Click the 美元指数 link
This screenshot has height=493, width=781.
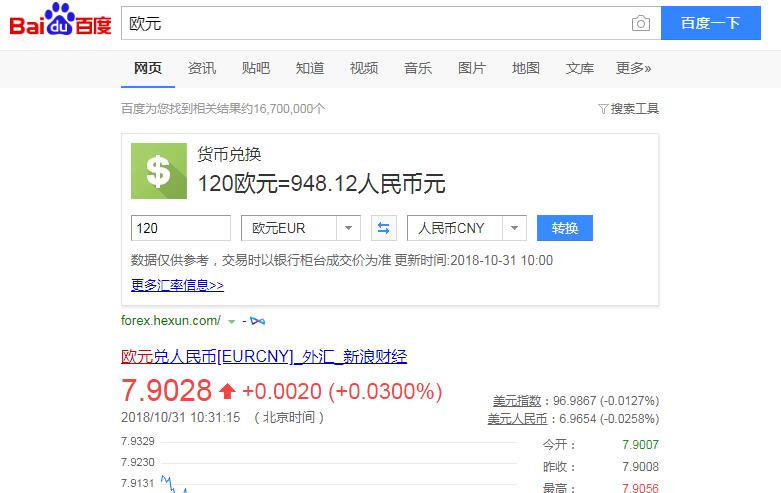click(x=517, y=401)
